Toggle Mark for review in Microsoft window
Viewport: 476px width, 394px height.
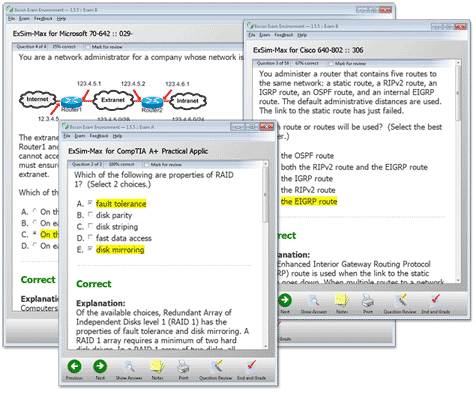coord(88,47)
